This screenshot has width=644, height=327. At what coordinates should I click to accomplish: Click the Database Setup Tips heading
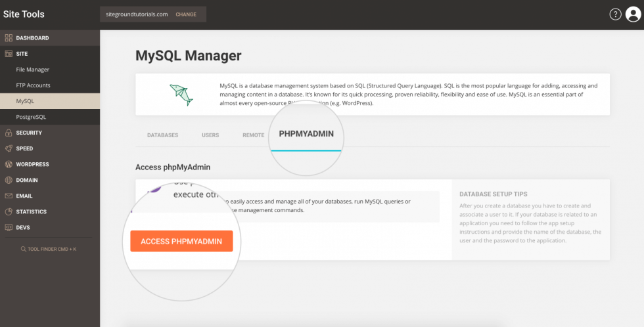(x=494, y=194)
